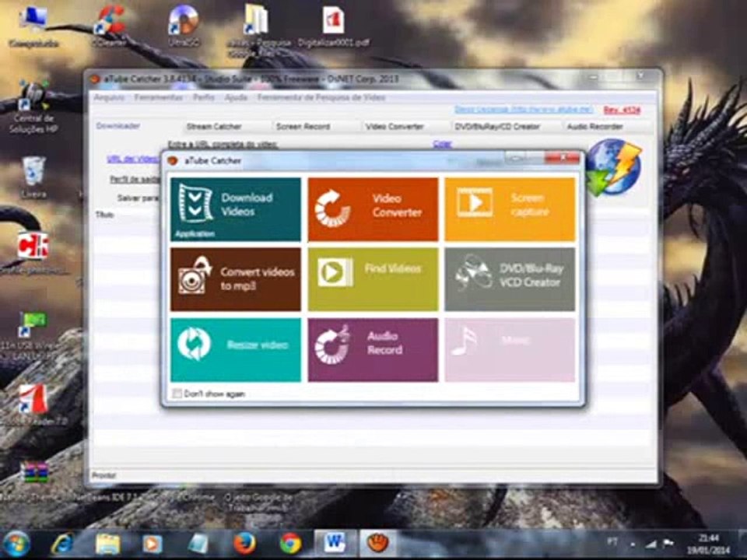747x560 pixels.
Task: Open the Music tile
Action: [510, 349]
